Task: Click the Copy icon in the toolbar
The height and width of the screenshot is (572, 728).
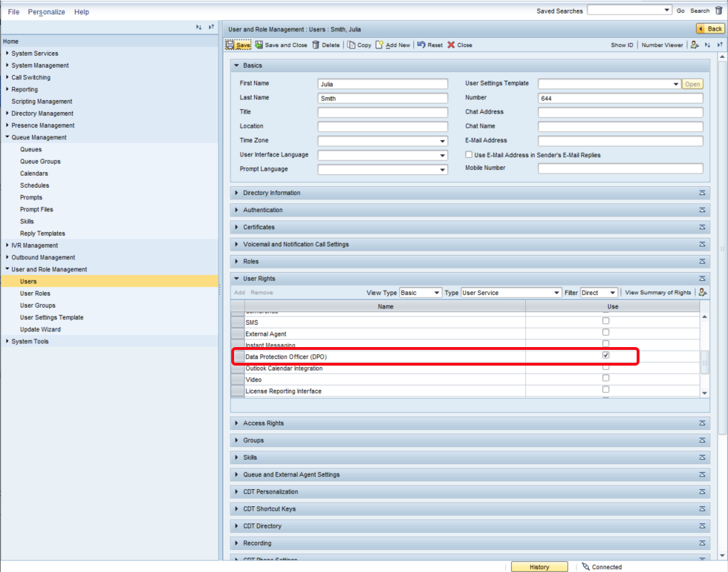Action: pos(351,45)
